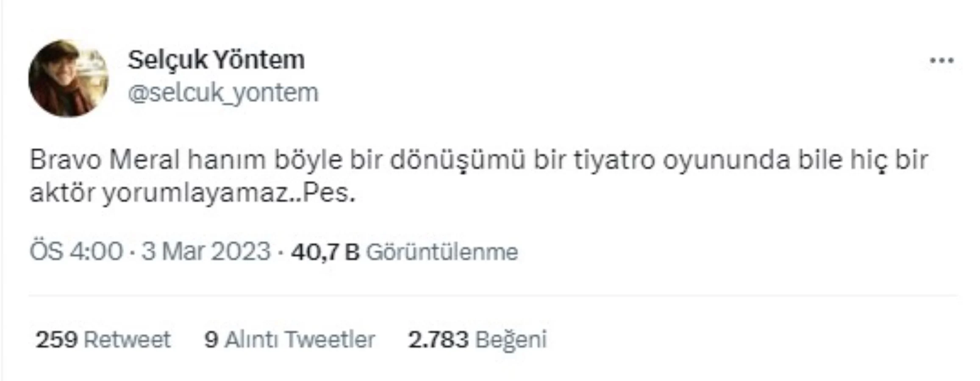The image size is (980, 381).
Task: Click the Görüntülenme label
Action: [442, 252]
